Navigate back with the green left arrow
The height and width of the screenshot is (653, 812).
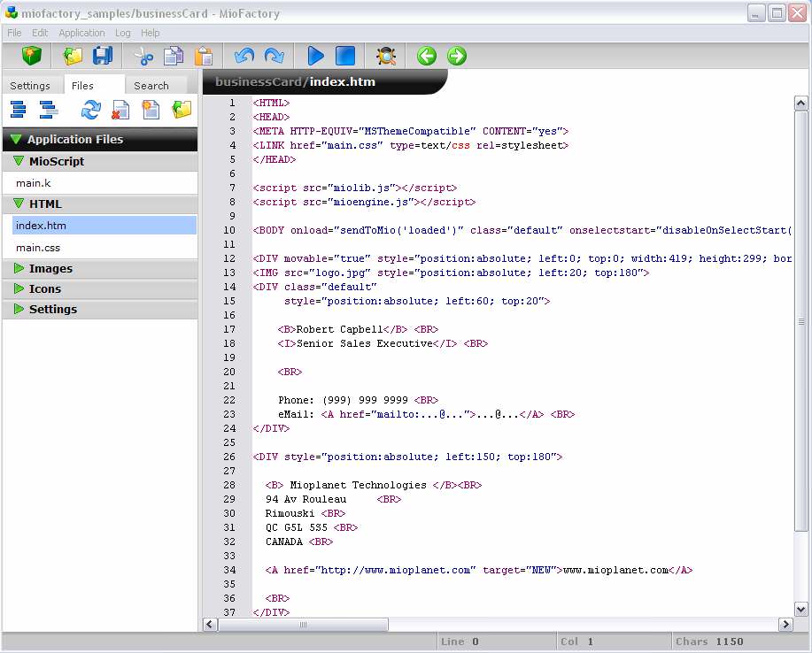(427, 56)
